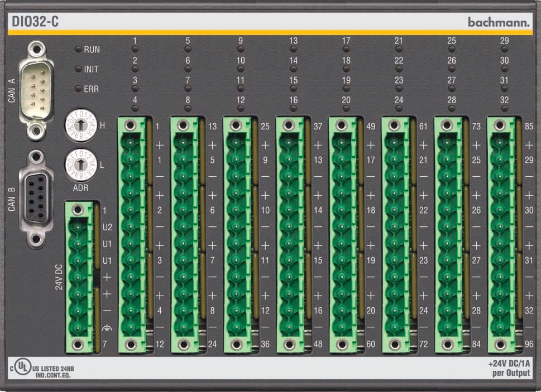Turn the H address rotary switch
The image size is (541, 392).
(x=81, y=125)
